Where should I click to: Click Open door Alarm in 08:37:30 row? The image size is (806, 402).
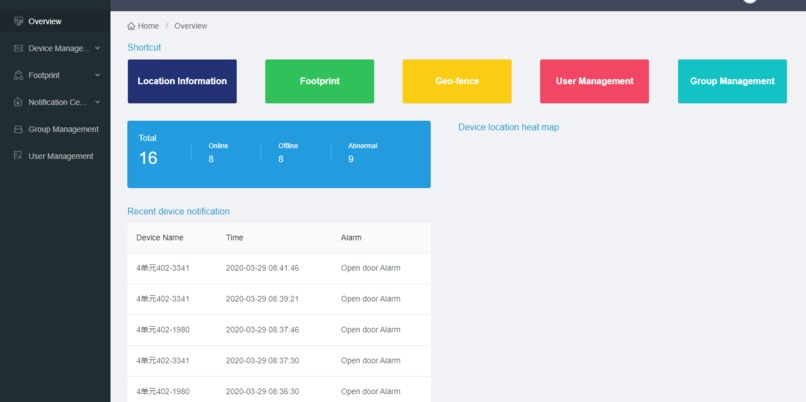(x=370, y=360)
